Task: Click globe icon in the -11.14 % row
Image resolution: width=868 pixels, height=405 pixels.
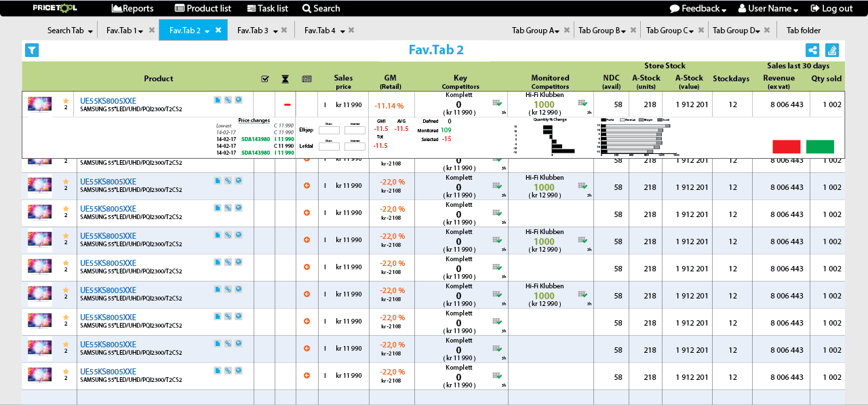Action: click(238, 100)
